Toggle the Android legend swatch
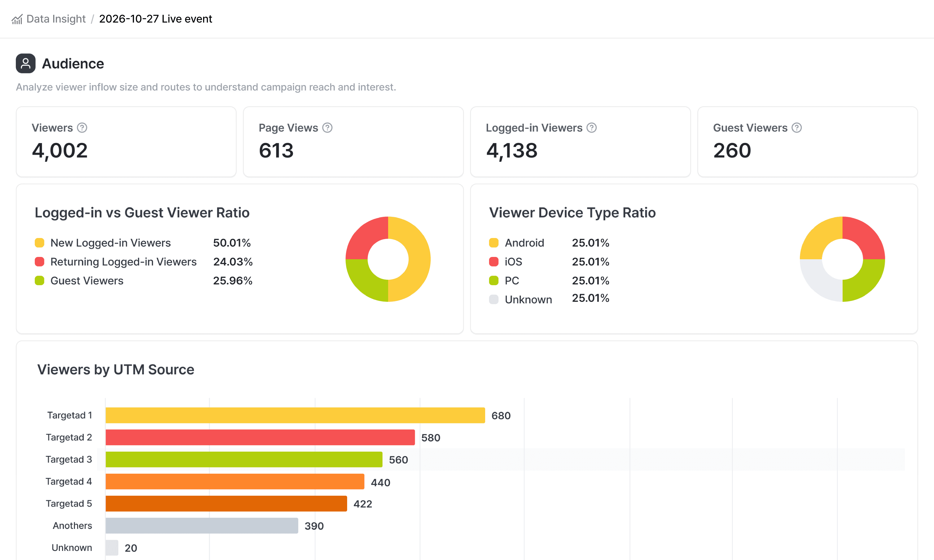Screen dimensions: 934x560 coord(494,243)
